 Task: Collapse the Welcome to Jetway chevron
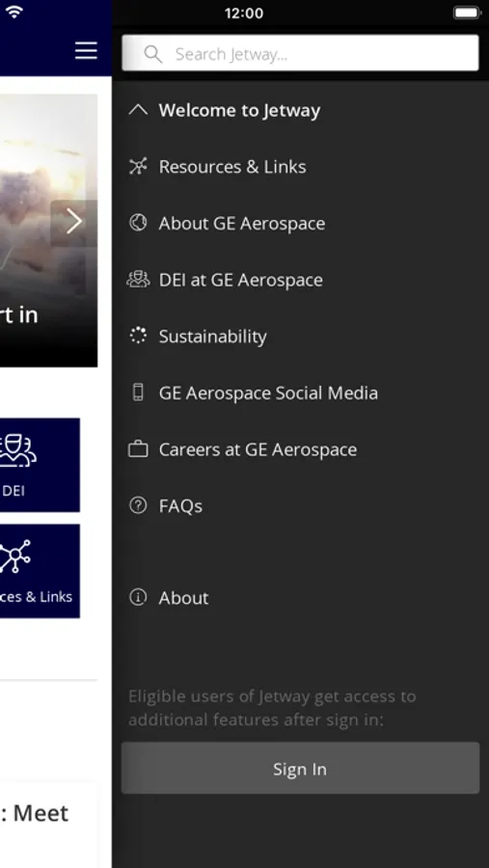138,110
